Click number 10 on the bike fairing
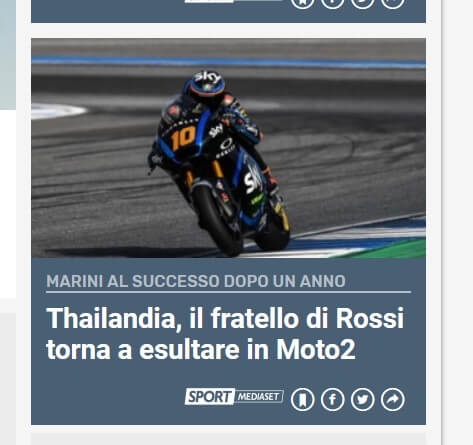 tap(183, 138)
